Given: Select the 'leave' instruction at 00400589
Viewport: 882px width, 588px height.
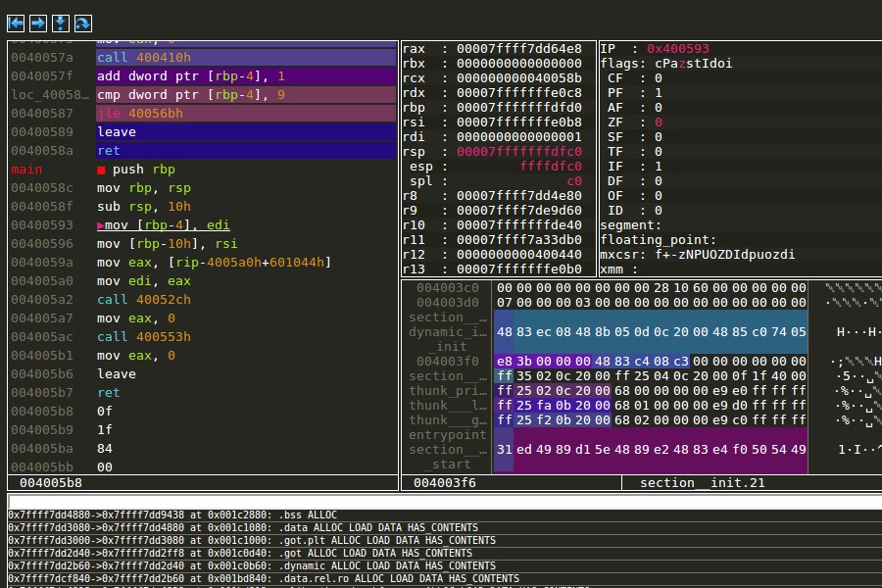Looking at the screenshot, I should pyautogui.click(x=246, y=131).
